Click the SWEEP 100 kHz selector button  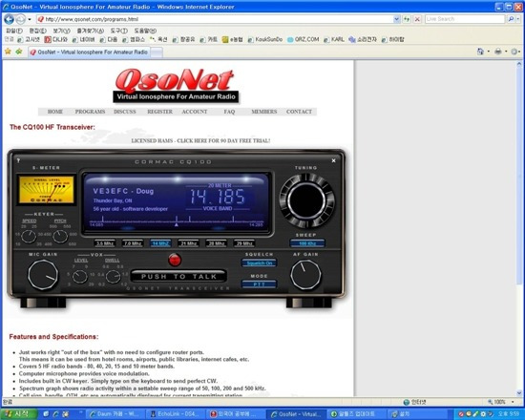tap(307, 243)
